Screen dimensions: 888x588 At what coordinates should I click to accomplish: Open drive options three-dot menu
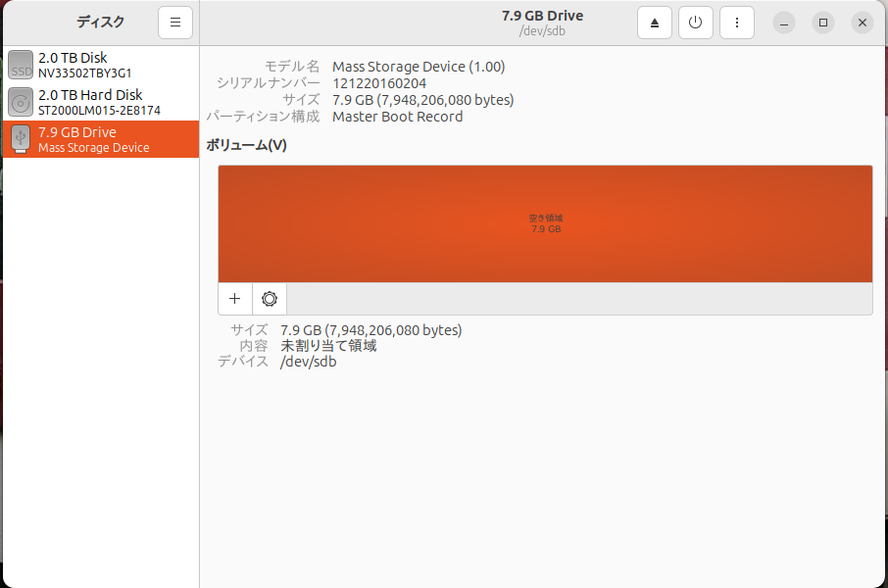click(737, 23)
